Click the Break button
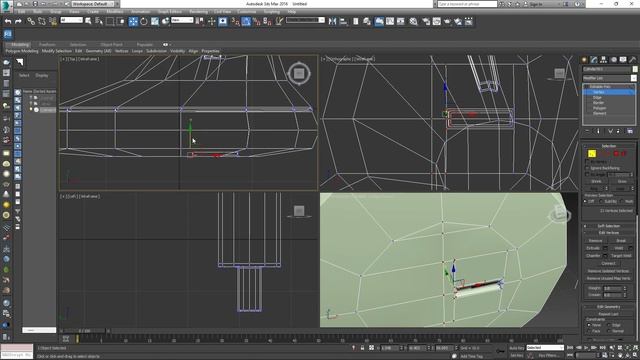 [x=621, y=240]
